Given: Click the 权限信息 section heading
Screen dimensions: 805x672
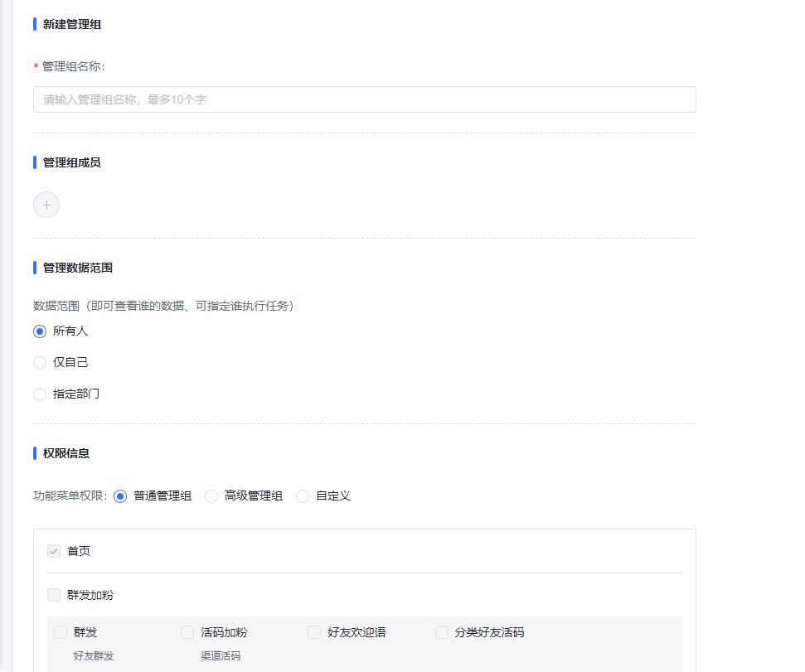Looking at the screenshot, I should (66, 453).
